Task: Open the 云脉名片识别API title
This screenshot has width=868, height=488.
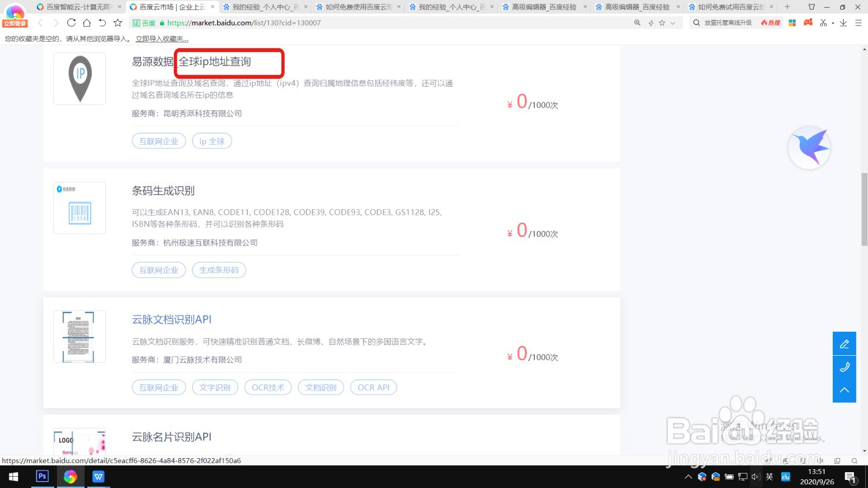Action: tap(171, 437)
